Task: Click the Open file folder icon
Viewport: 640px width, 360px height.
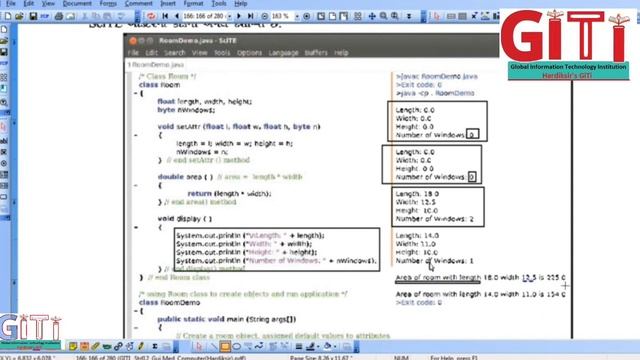Action: click(x=19, y=16)
